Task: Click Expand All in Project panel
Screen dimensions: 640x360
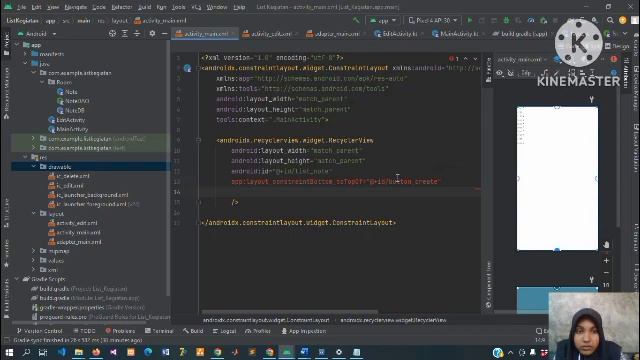Action: tap(125, 33)
